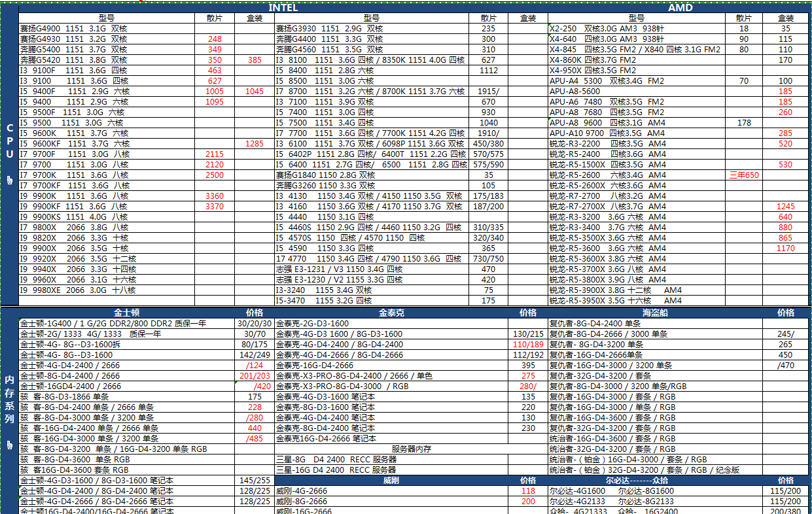Click the red price 3370 cell
812x514 pixels.
[x=215, y=207]
